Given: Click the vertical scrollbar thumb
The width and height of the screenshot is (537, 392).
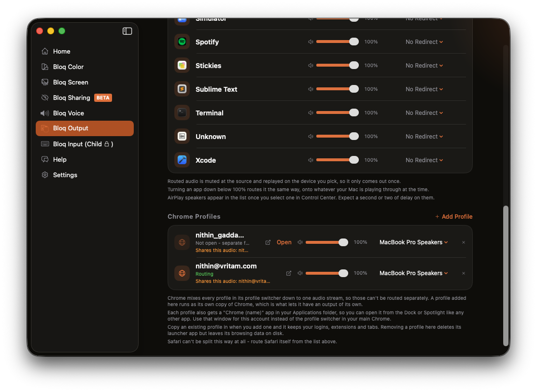Looking at the screenshot, I should [506, 276].
